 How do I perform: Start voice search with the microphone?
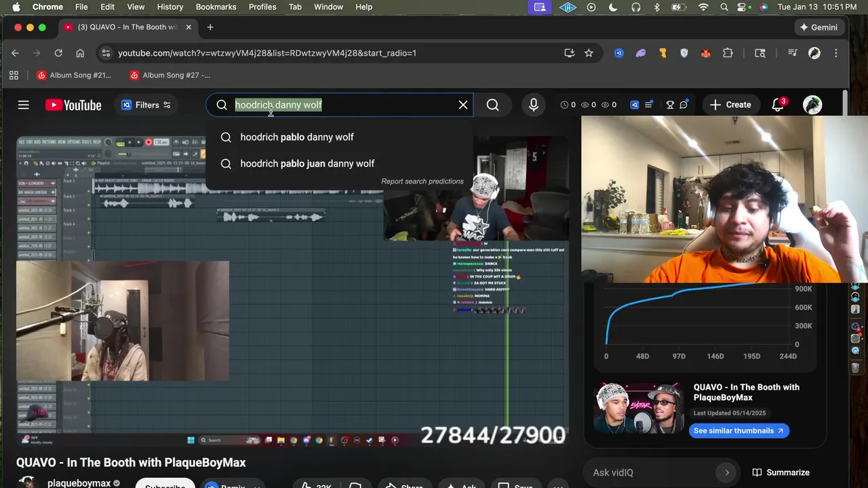pos(534,105)
